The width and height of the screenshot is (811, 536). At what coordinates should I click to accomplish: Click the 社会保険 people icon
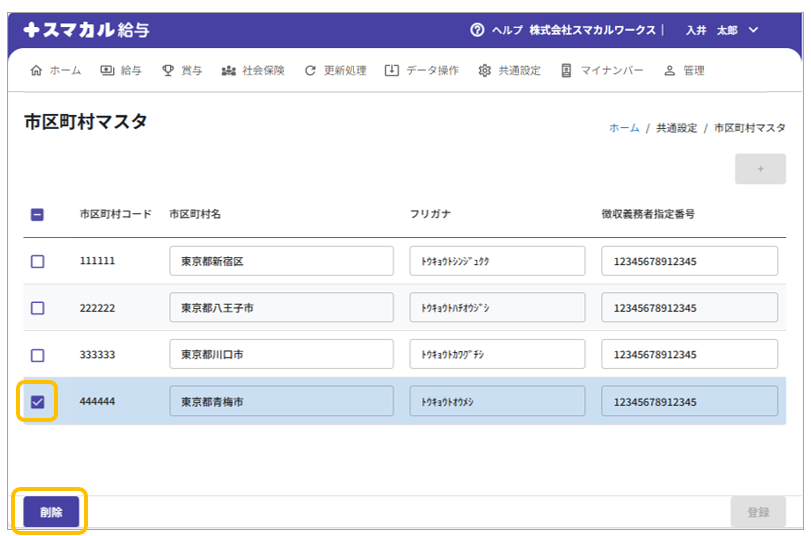[228, 71]
